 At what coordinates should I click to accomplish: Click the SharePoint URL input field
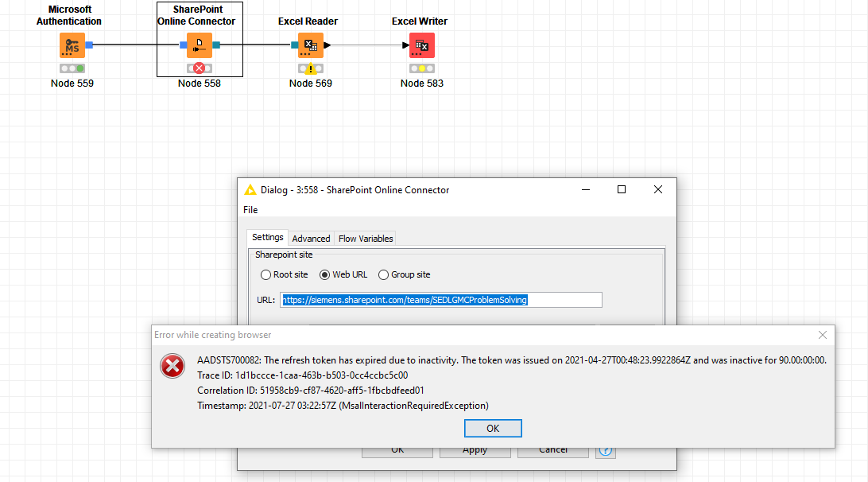pyautogui.click(x=441, y=300)
